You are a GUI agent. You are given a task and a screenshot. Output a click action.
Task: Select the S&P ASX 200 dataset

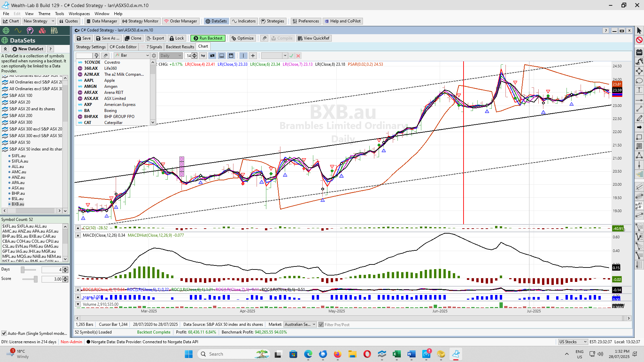[x=21, y=116]
